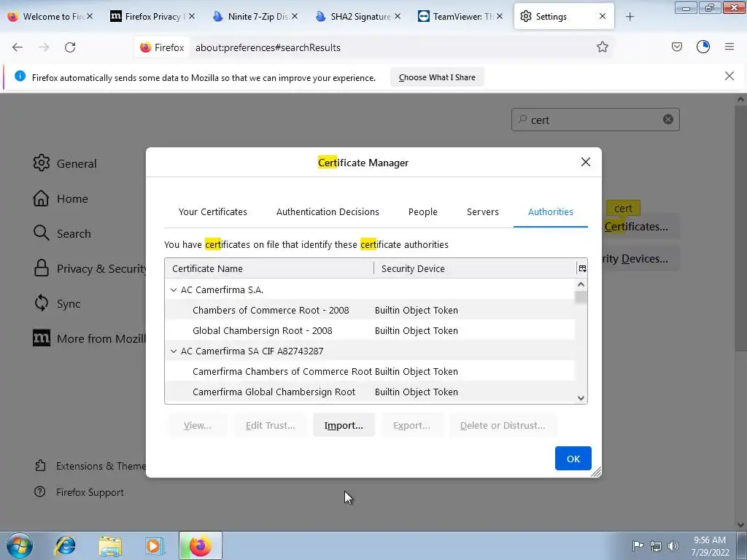Click Choose What I Share button
The width and height of the screenshot is (747, 560).
coord(437,77)
